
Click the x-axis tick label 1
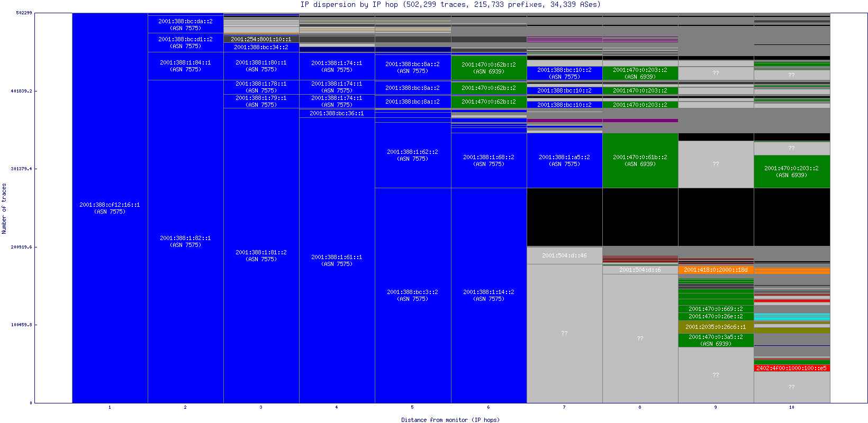(x=110, y=407)
